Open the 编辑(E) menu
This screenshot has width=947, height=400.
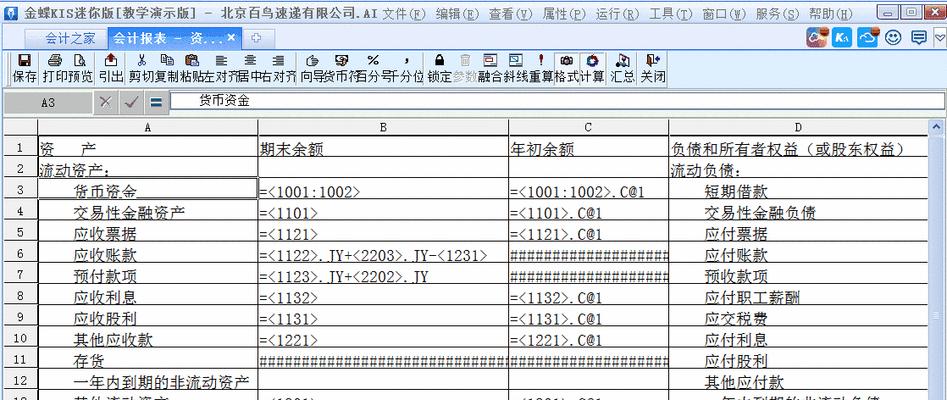[x=457, y=14]
